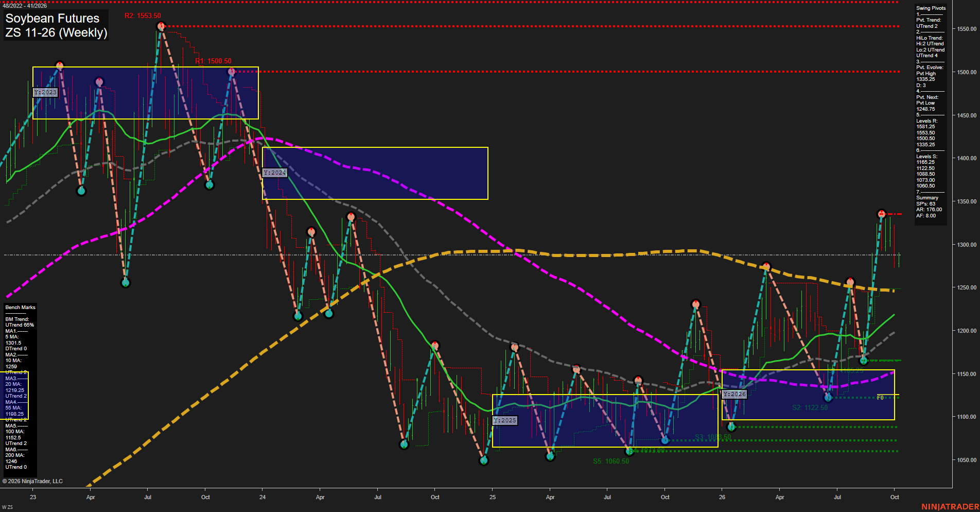Click the 1300.00 price axis label
Image resolution: width=980 pixels, height=512 pixels.
967,245
